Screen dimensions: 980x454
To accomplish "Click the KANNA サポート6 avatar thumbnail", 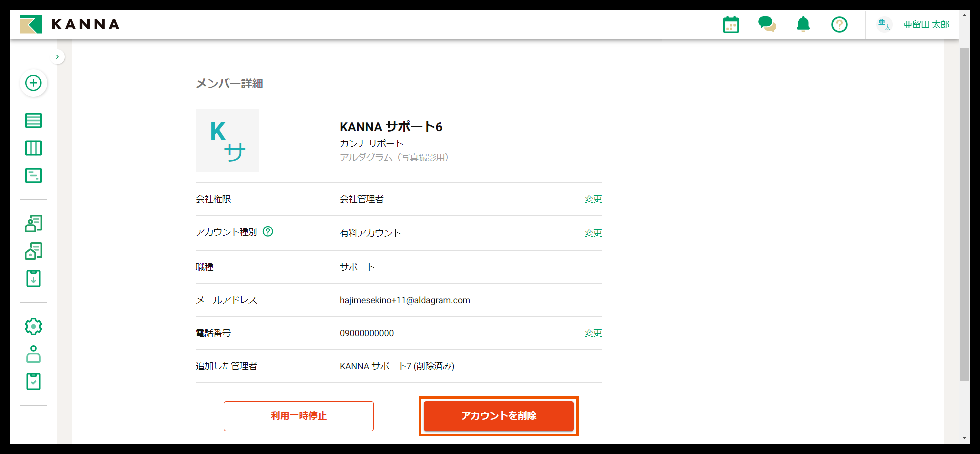I will (x=227, y=141).
